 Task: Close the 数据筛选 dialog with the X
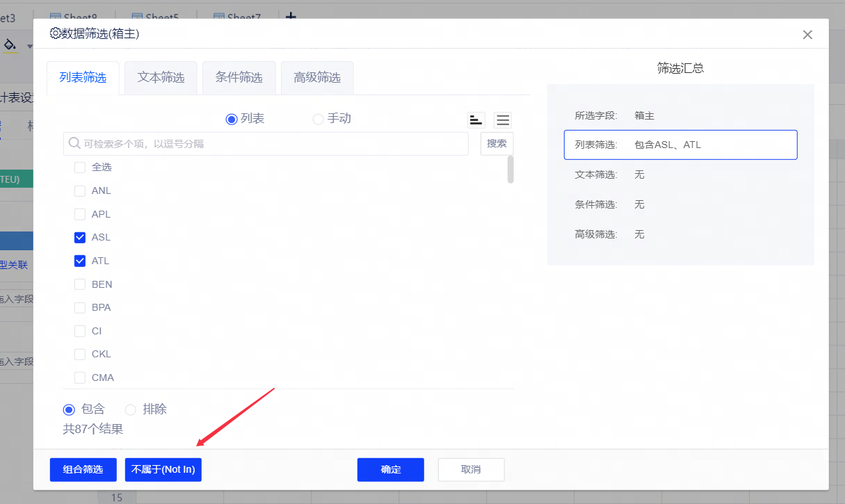click(807, 35)
